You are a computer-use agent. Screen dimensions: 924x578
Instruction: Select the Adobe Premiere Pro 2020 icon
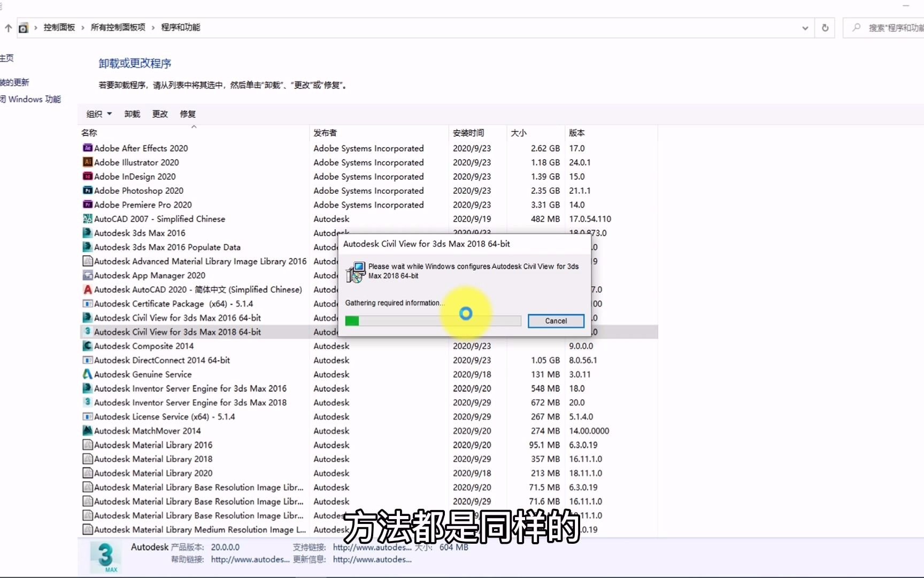[87, 204]
